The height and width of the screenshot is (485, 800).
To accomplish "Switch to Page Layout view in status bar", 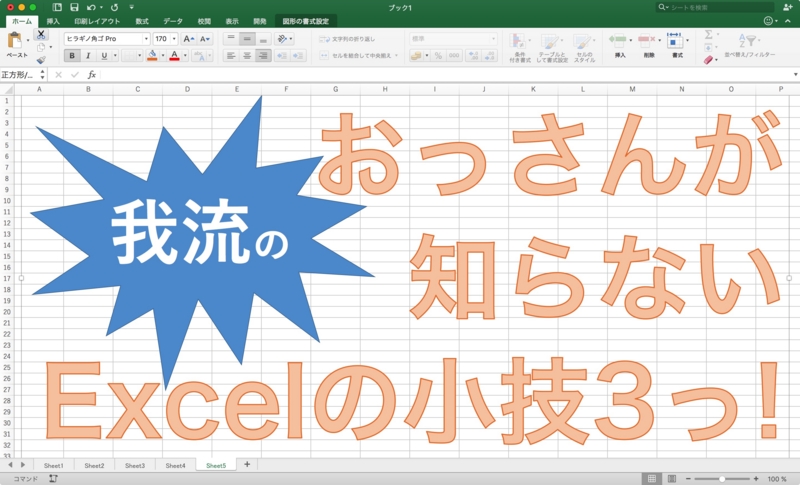I will point(672,478).
